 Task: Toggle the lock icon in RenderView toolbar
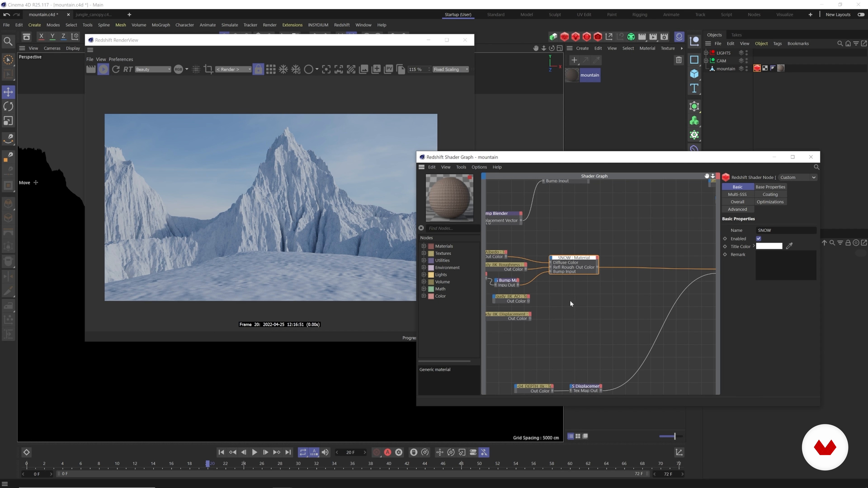[258, 69]
